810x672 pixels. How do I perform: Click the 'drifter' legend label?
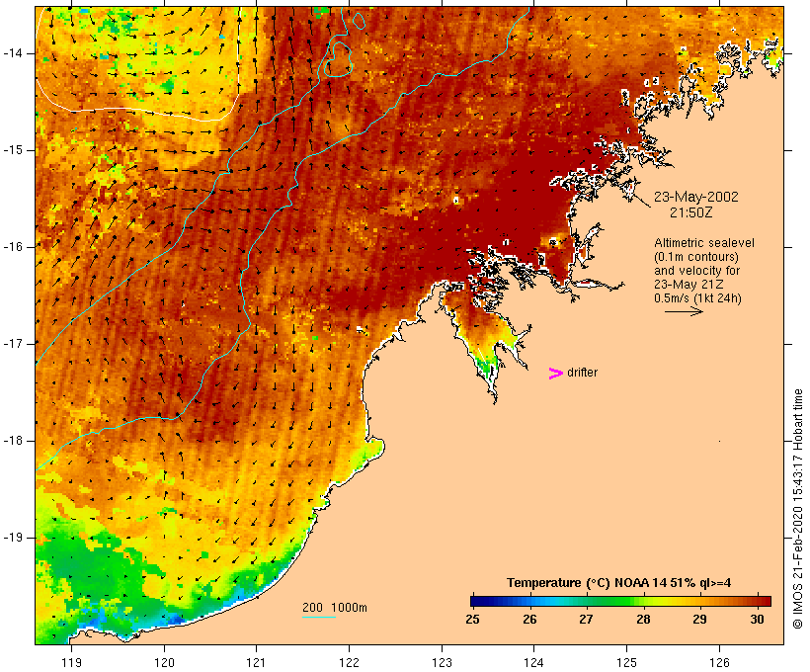[582, 373]
